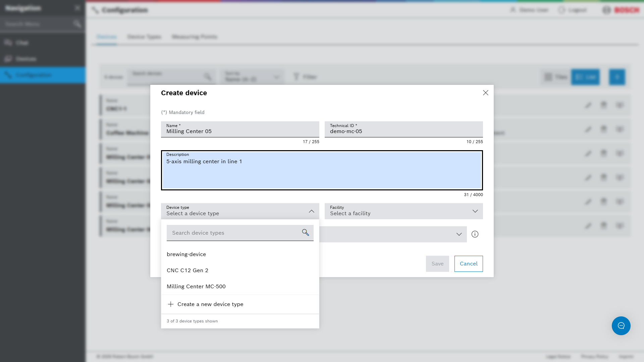
Task: Switch to the Device Types tab
Action: coord(144,37)
